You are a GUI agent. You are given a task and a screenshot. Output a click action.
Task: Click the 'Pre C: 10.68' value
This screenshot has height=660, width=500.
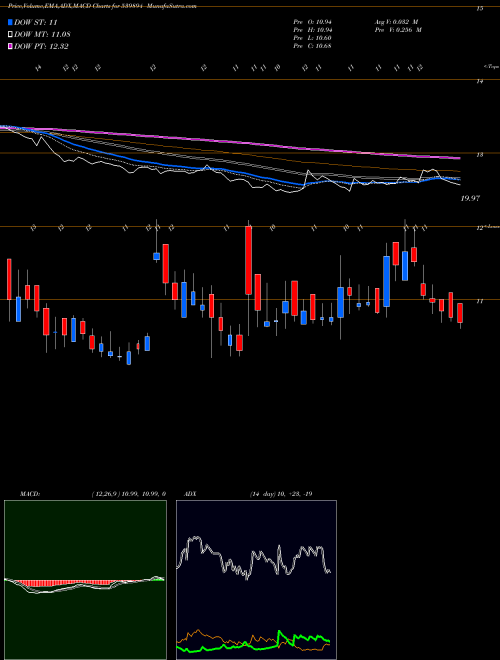click(x=312, y=46)
